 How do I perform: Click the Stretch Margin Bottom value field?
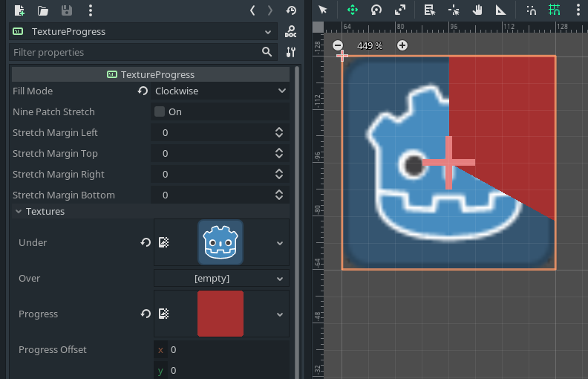coord(220,195)
